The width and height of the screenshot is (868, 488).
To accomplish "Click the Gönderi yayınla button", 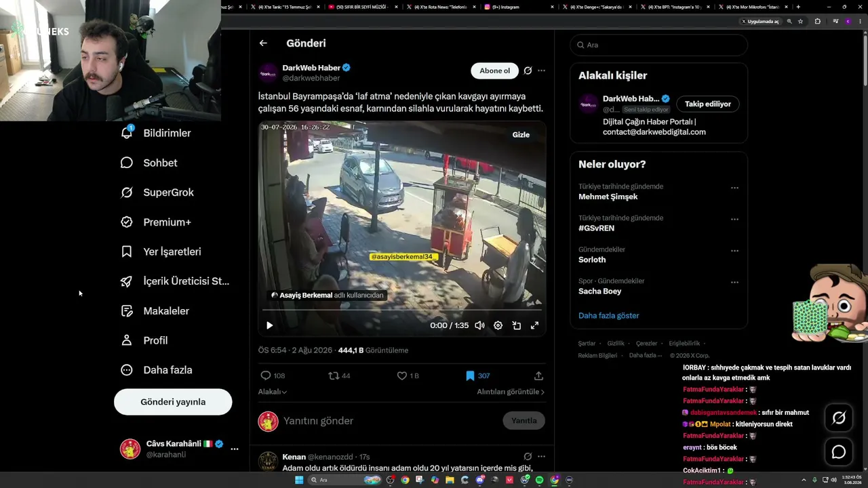I will tap(173, 402).
